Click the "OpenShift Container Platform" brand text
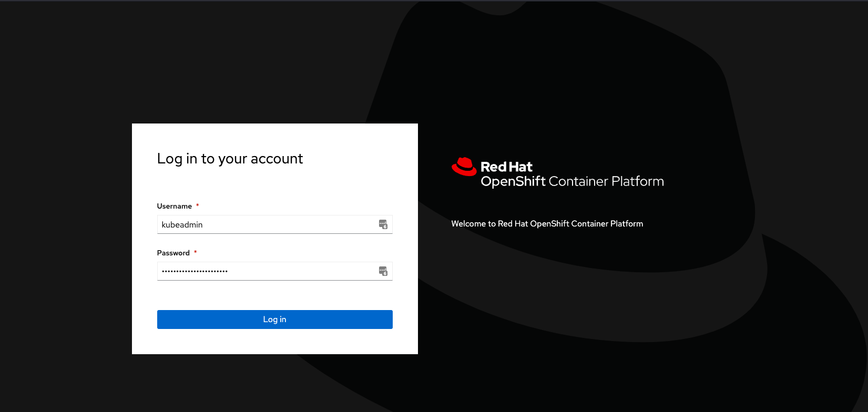The height and width of the screenshot is (412, 868). (572, 181)
